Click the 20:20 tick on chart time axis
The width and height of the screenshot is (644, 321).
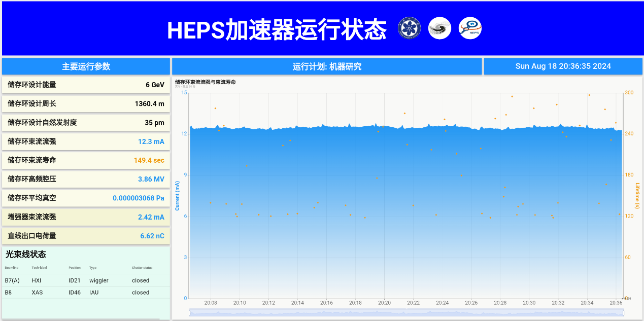pyautogui.click(x=384, y=303)
